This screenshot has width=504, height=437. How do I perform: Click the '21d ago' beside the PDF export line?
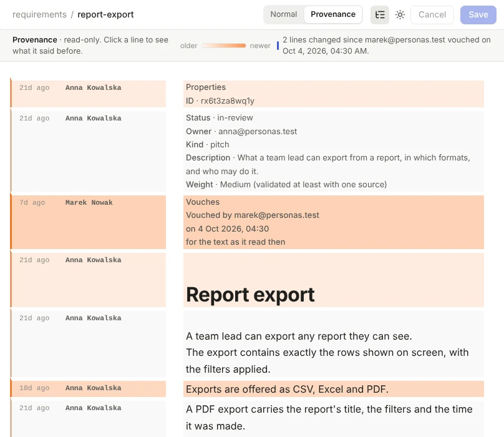34,408
